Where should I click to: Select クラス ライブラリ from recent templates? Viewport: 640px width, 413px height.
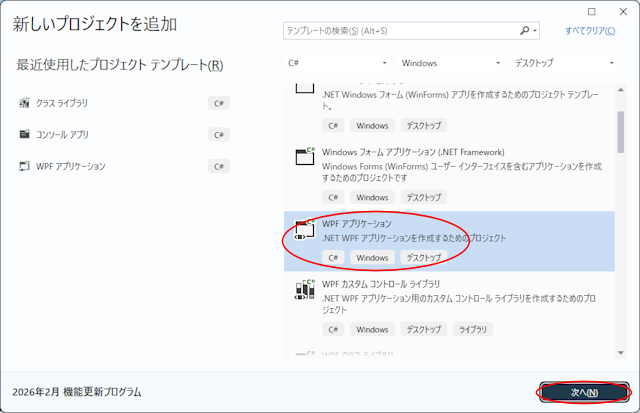point(64,103)
